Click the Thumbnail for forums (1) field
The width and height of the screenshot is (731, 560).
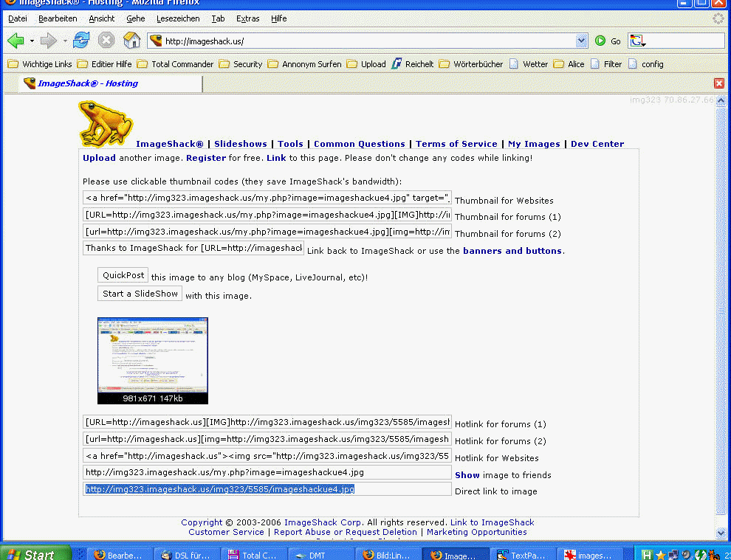coord(267,215)
